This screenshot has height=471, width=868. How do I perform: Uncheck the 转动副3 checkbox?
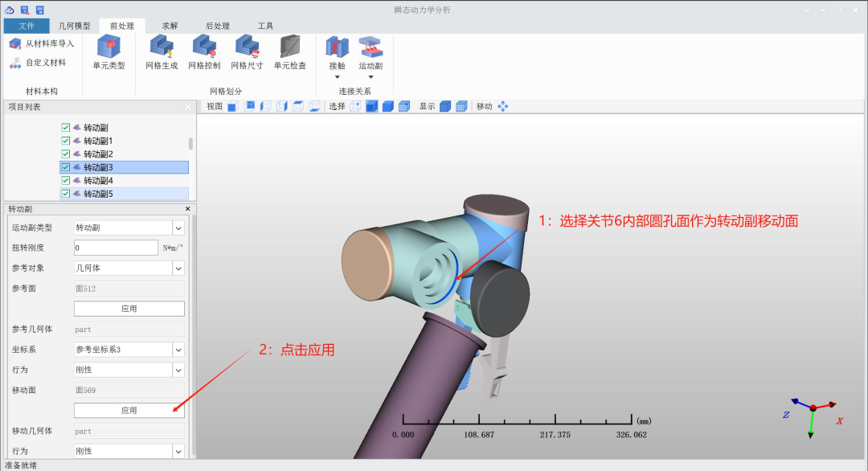pyautogui.click(x=65, y=167)
